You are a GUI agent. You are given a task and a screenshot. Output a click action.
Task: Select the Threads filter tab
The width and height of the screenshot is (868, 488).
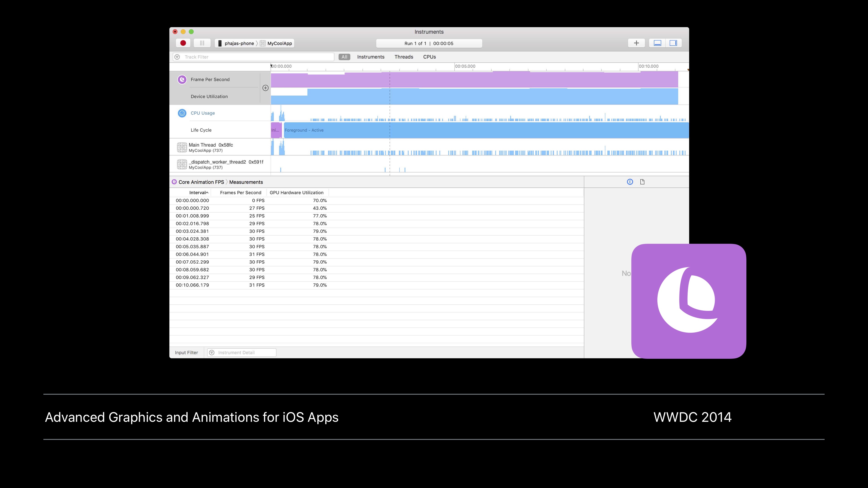[x=404, y=57]
